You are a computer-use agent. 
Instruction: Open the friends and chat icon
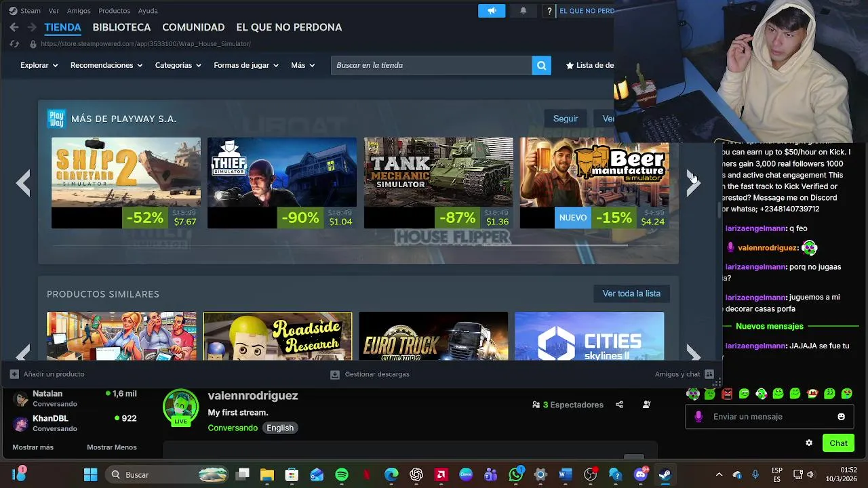pos(709,374)
